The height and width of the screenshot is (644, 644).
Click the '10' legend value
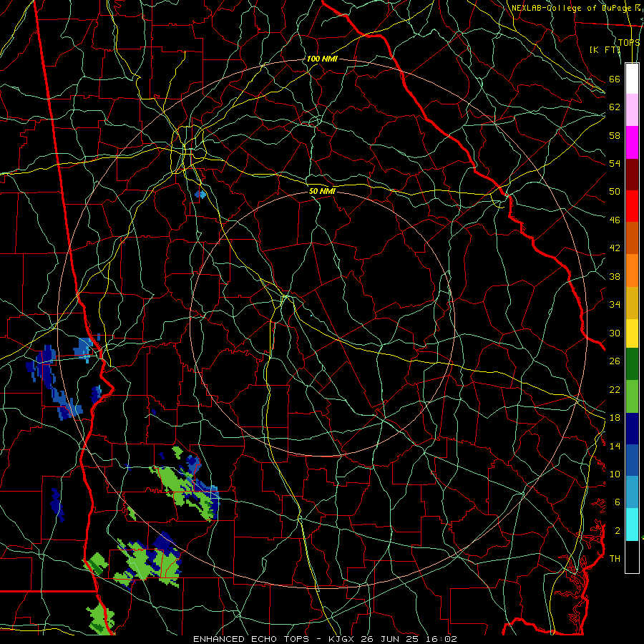click(615, 474)
